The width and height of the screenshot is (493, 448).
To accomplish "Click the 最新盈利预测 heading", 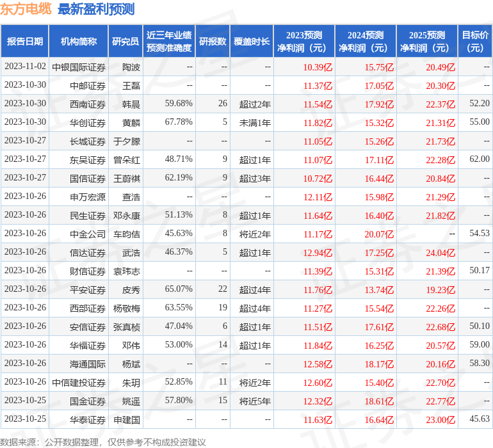I will 96,9.
